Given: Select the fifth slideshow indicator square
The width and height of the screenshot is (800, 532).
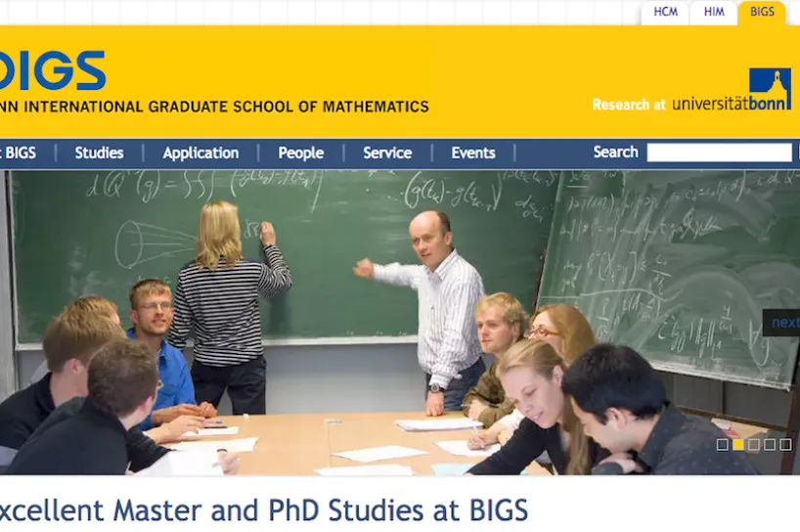Looking at the screenshot, I should [785, 445].
